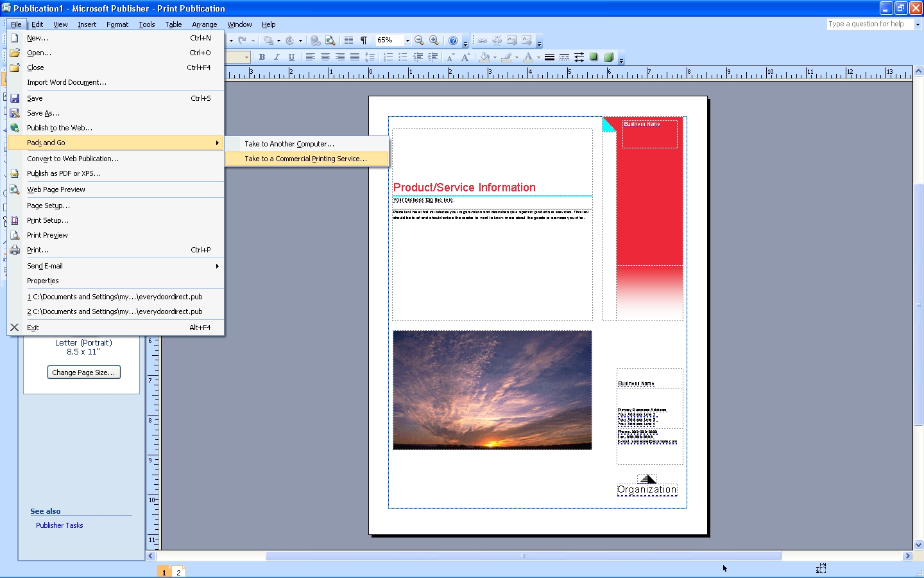The image size is (924, 578).
Task: Open the 3-D Style options
Action: pos(608,57)
